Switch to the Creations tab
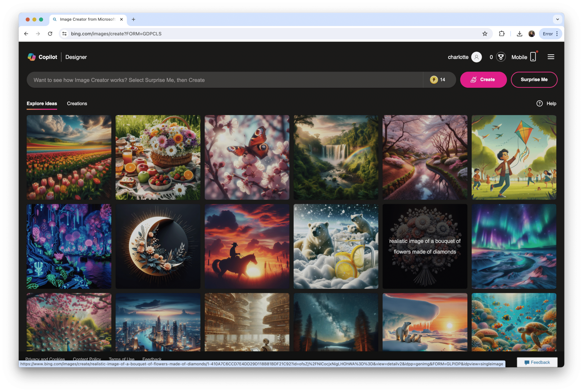Image resolution: width=583 pixels, height=392 pixels. click(77, 104)
